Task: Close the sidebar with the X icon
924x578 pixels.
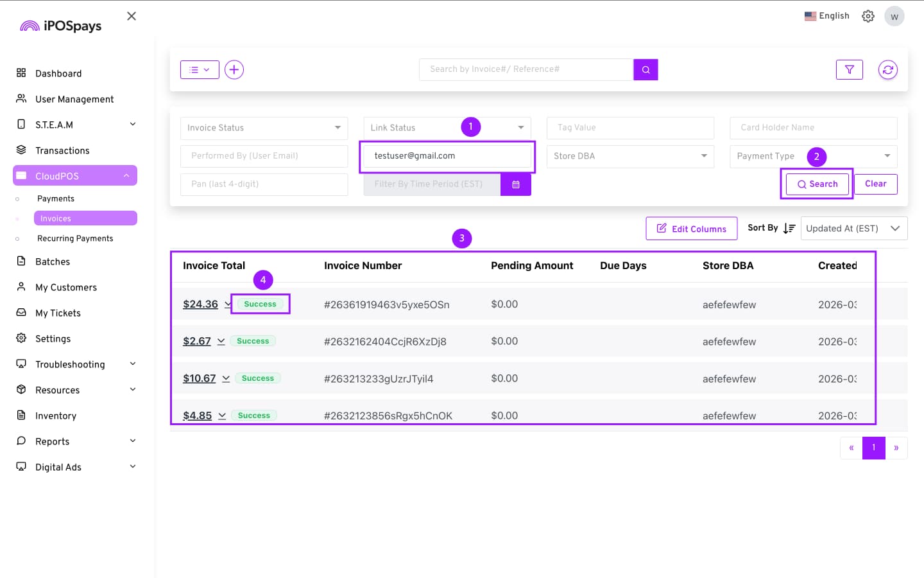Action: tap(132, 16)
